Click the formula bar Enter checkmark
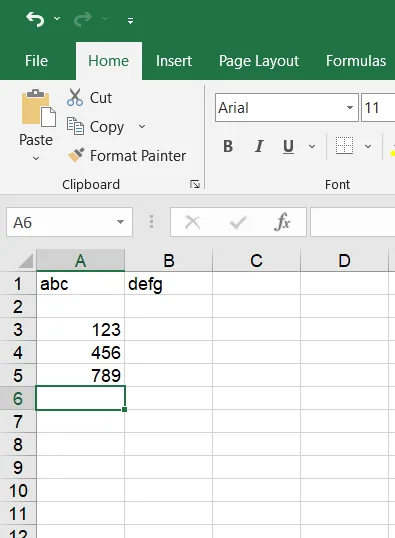Viewport: 395px width, 538px height. coord(238,222)
